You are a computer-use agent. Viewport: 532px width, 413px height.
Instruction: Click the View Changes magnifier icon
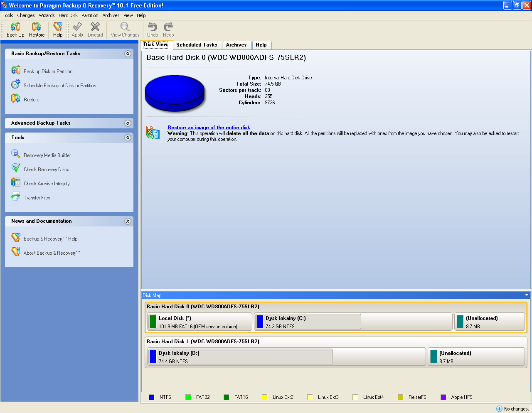125,27
